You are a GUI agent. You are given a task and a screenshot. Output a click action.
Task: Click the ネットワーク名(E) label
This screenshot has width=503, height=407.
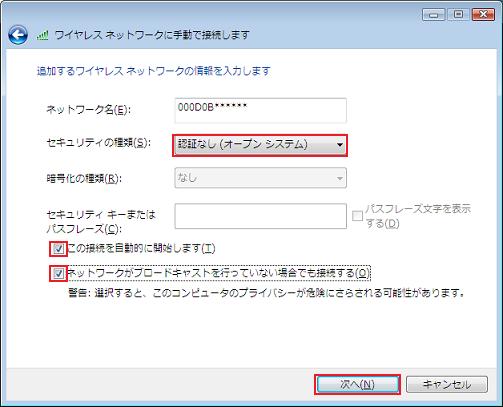[x=89, y=110]
